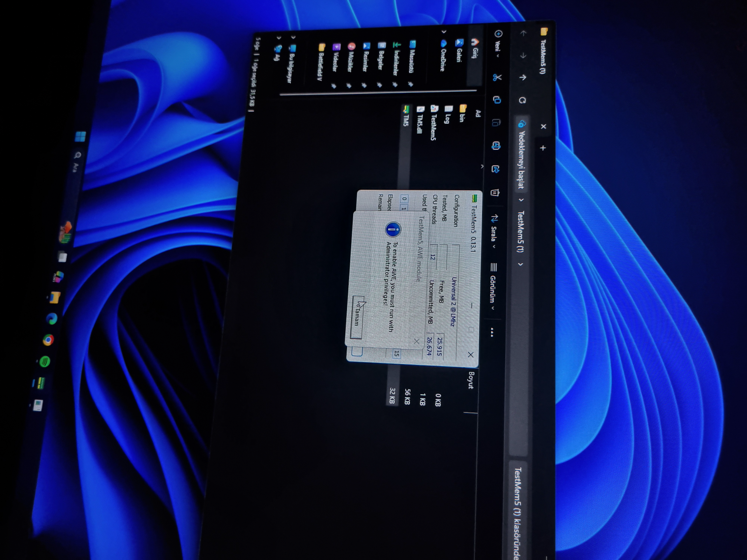Sort files by the Ad column header

coord(478,113)
